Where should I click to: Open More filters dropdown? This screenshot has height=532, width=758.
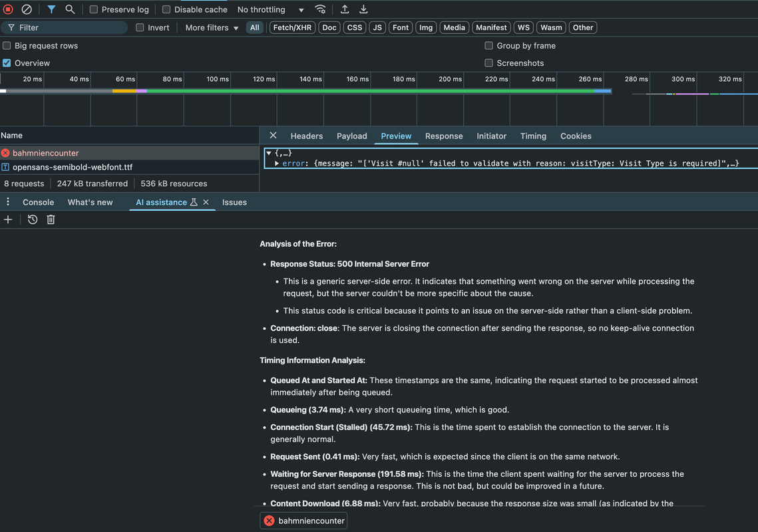pos(212,27)
